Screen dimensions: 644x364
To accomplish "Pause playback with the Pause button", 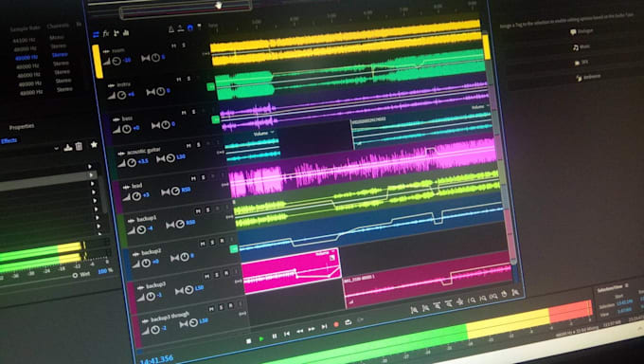I will pos(275,337).
